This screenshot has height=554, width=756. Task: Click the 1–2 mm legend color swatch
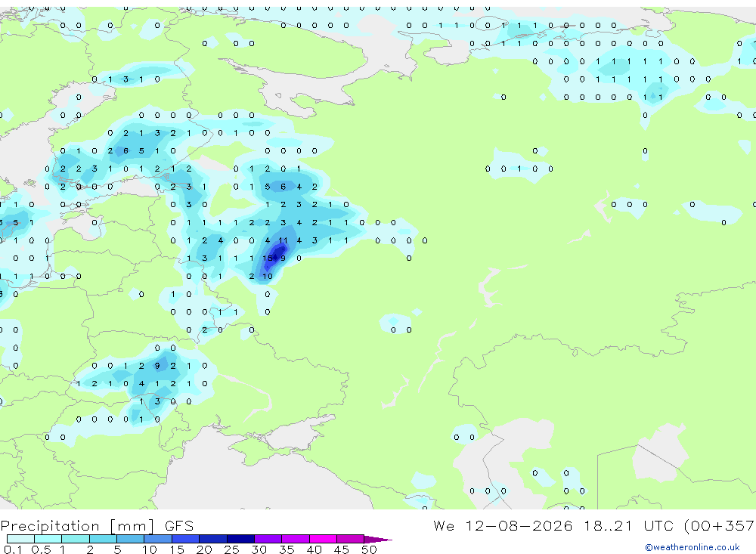75,539
